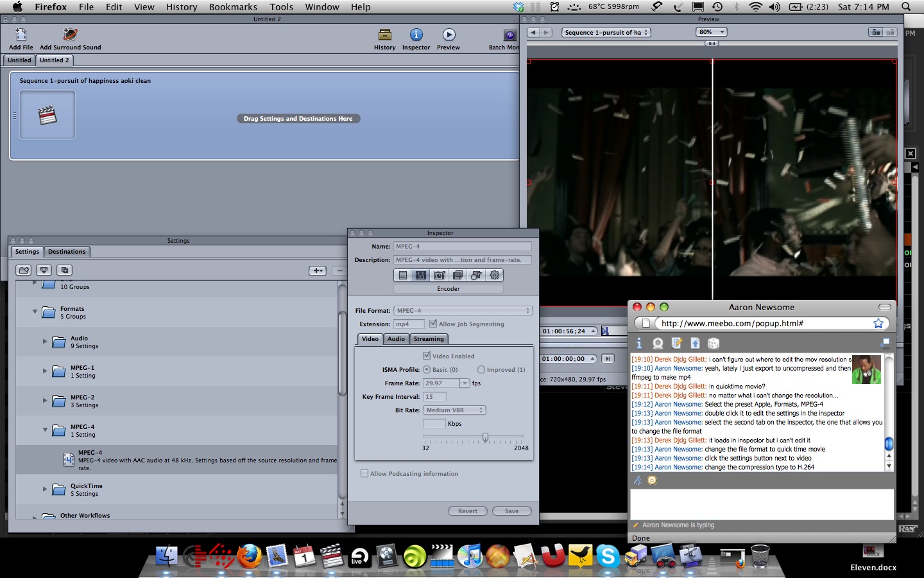Click the Save button in Inspector
The width and height of the screenshot is (924, 578).
511,511
